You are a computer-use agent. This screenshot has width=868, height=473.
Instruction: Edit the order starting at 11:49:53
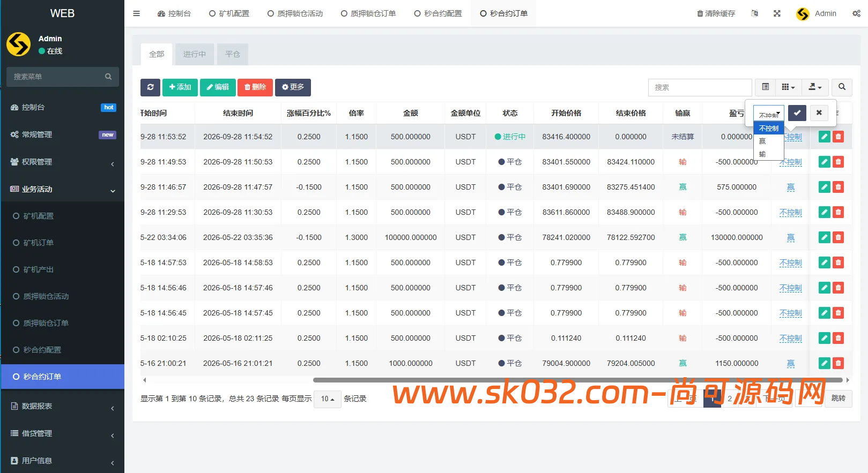point(825,162)
